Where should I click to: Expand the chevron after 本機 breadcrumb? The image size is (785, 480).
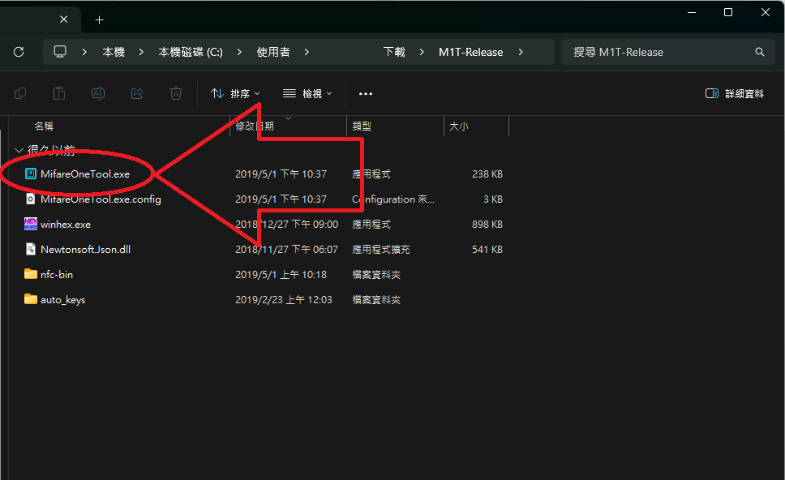coord(141,52)
